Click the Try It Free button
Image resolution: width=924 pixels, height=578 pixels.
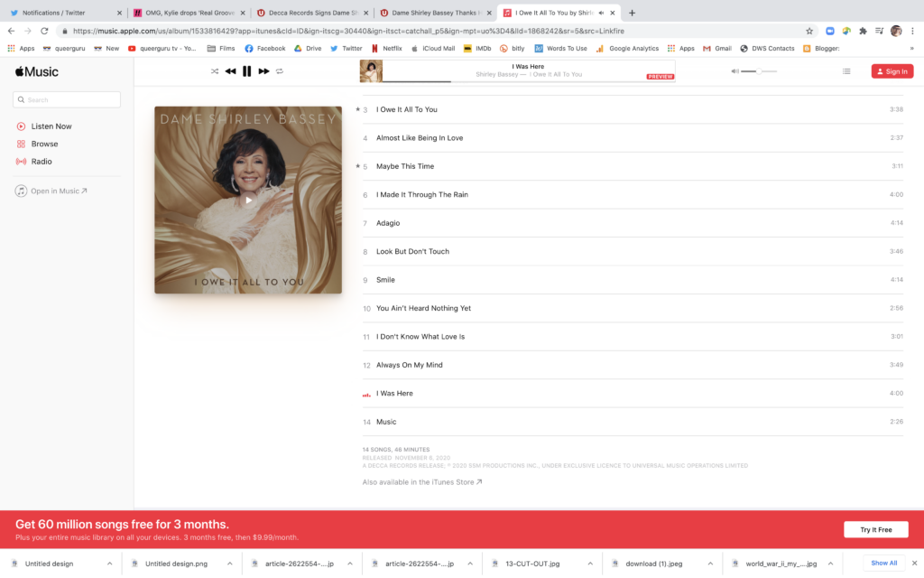point(875,529)
